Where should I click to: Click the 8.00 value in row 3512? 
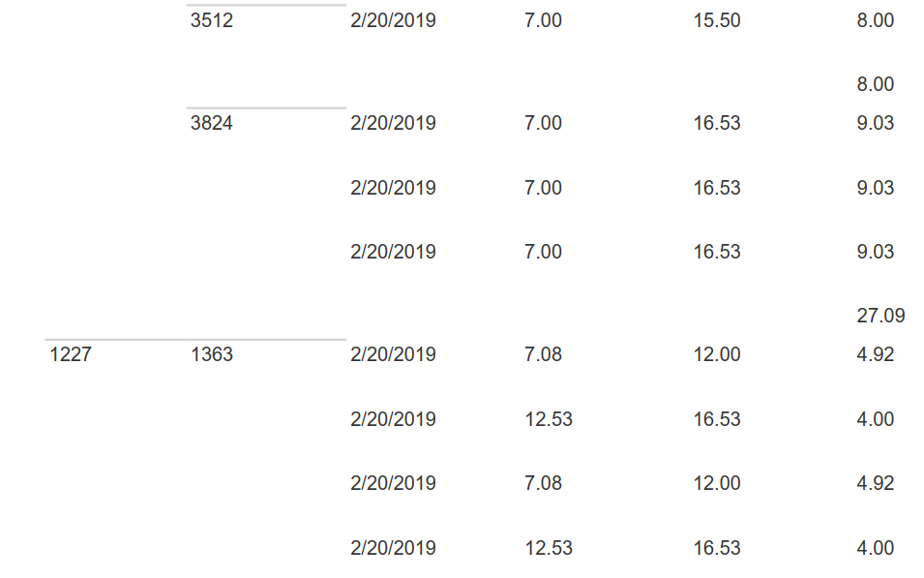tap(875, 20)
